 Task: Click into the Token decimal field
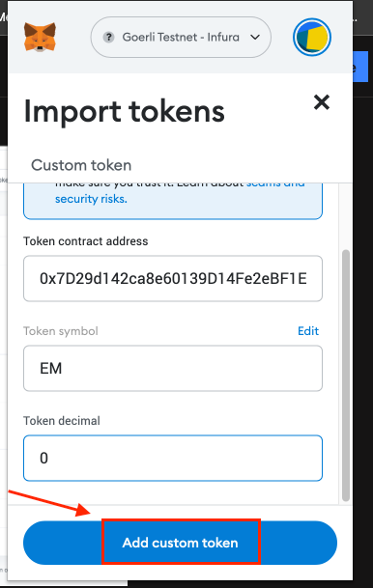coord(173,458)
